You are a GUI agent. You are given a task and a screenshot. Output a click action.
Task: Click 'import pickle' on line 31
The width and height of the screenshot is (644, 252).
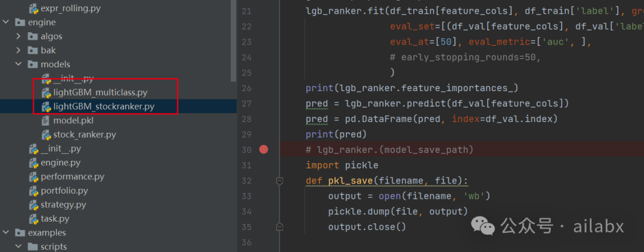pyautogui.click(x=342, y=166)
